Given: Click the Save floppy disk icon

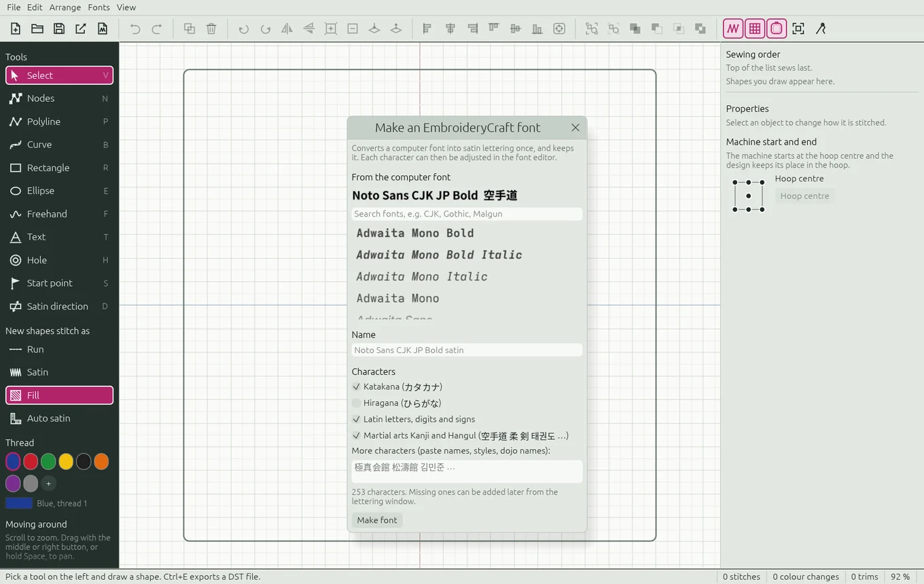Looking at the screenshot, I should point(59,29).
